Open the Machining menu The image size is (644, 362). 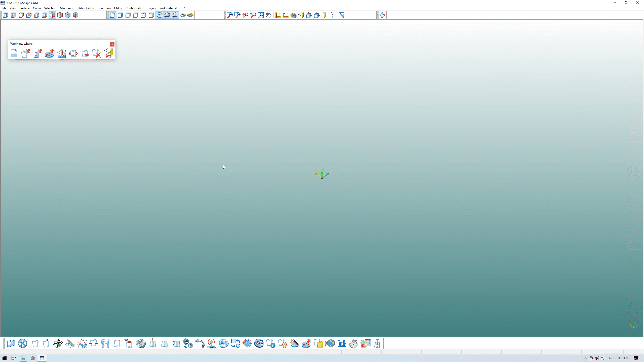[67, 8]
